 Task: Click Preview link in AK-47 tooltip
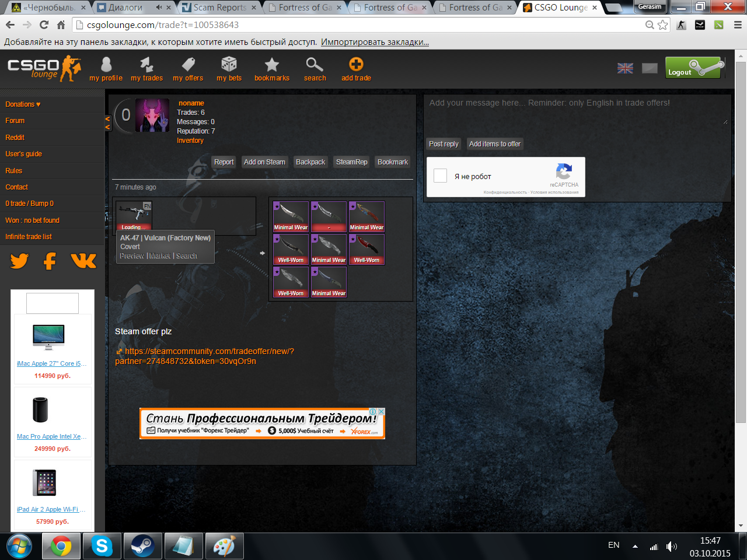click(132, 256)
